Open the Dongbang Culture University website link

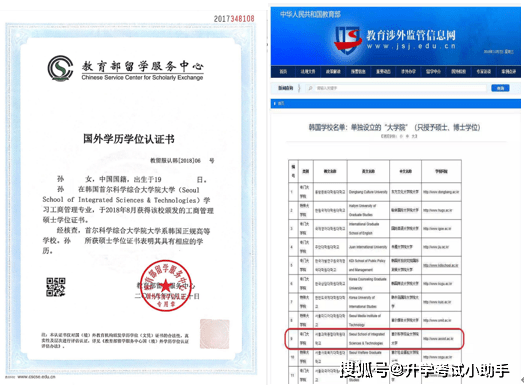click(x=441, y=192)
